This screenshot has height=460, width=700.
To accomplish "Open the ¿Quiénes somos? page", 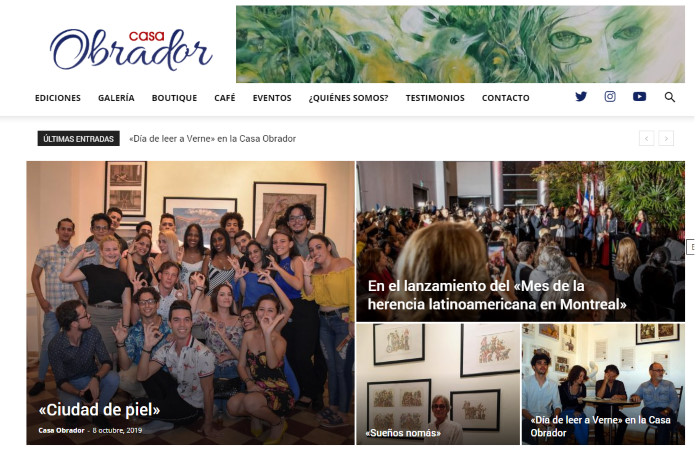I will pos(348,98).
